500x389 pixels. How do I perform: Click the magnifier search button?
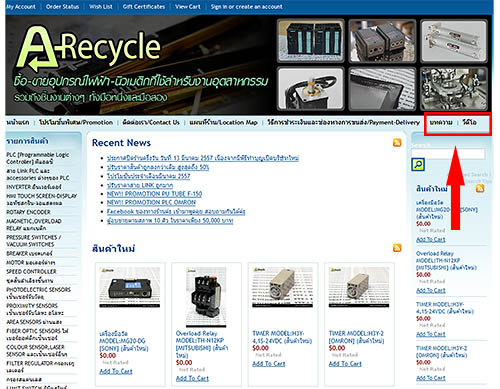tap(418, 164)
